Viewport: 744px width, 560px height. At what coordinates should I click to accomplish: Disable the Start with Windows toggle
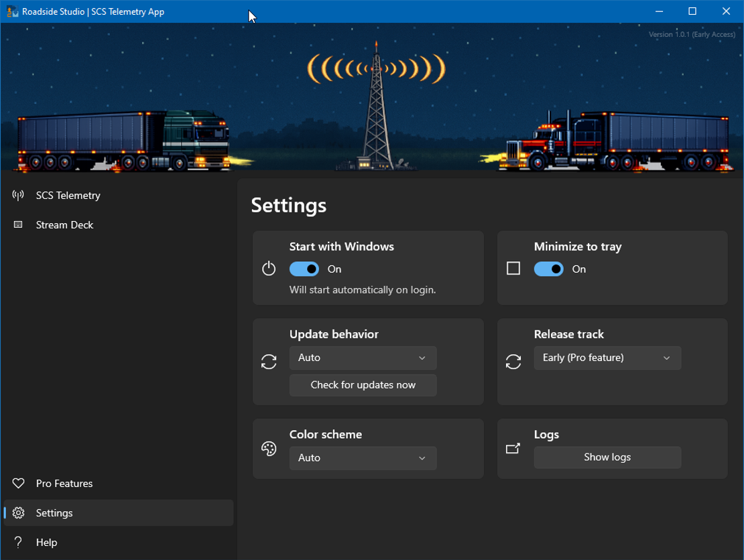(304, 269)
